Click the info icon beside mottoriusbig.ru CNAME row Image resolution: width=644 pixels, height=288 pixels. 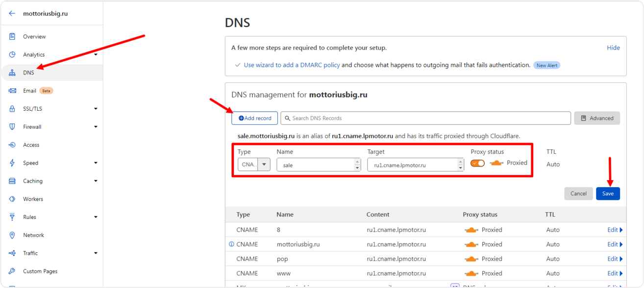231,244
